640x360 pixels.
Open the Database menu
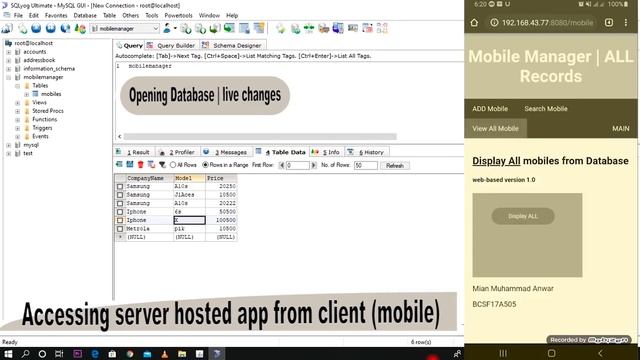85,16
